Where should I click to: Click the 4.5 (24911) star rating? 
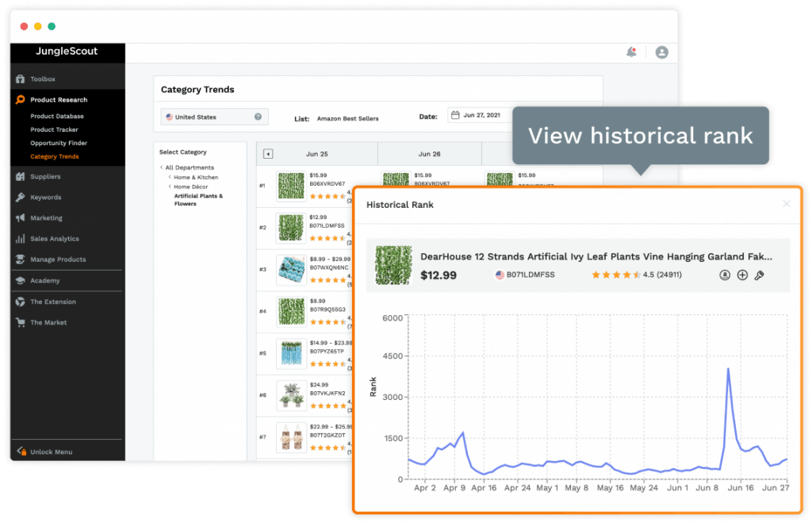coord(637,275)
